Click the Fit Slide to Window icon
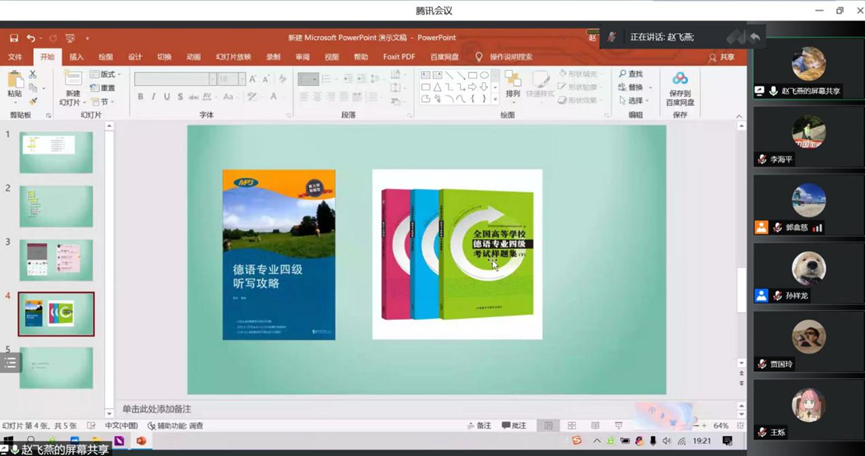 740,426
